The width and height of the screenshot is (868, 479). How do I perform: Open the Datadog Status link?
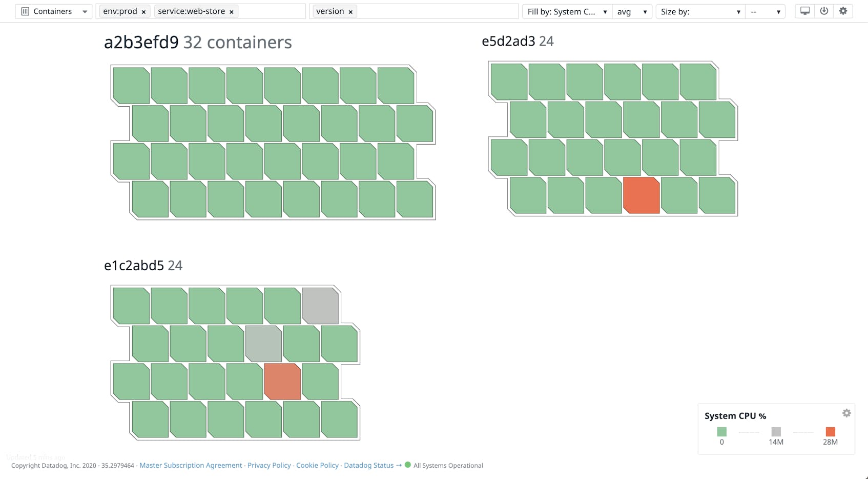368,465
